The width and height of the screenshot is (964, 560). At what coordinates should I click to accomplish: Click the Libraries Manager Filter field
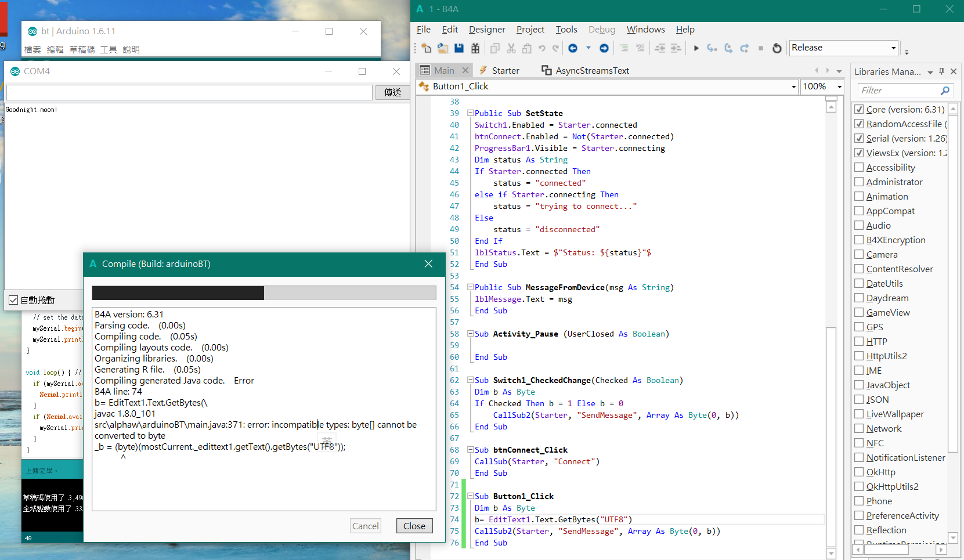point(899,90)
